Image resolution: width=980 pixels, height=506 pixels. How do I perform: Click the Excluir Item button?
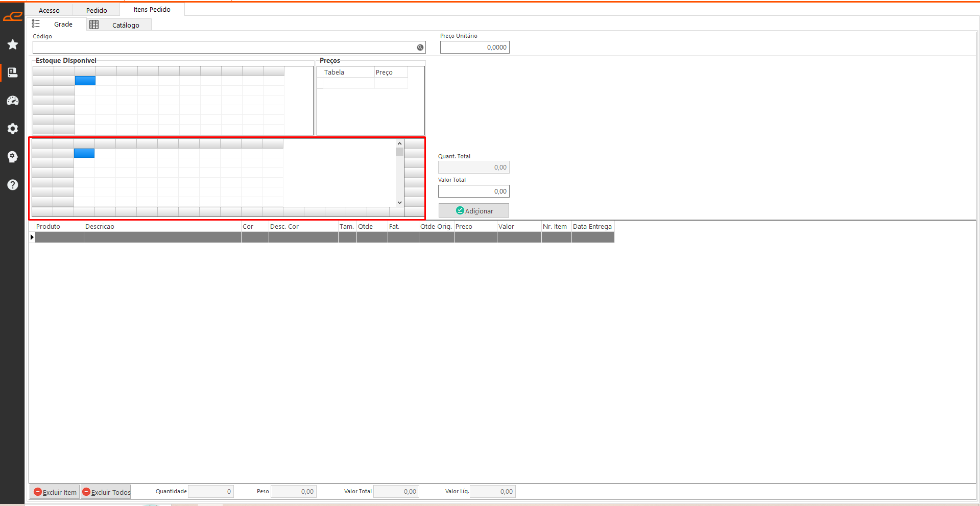[55, 492]
